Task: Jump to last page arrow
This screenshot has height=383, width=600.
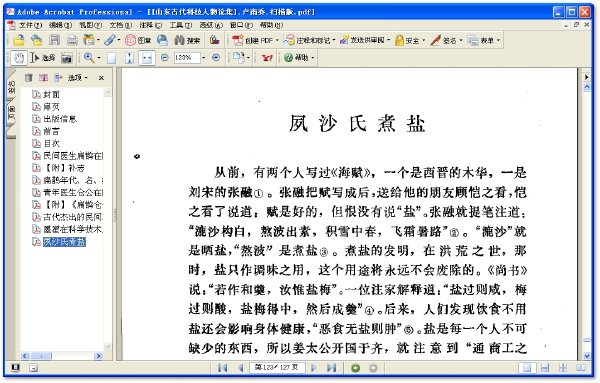Action: pos(331,368)
